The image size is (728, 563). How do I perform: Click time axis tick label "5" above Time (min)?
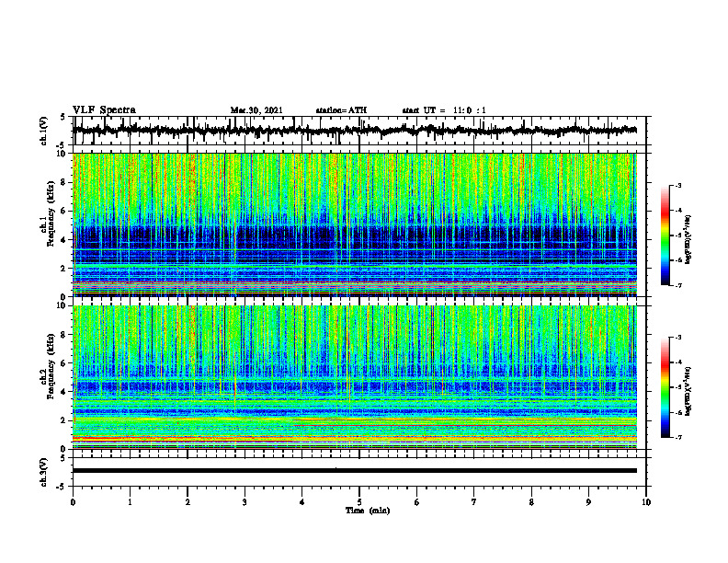pyautogui.click(x=359, y=502)
